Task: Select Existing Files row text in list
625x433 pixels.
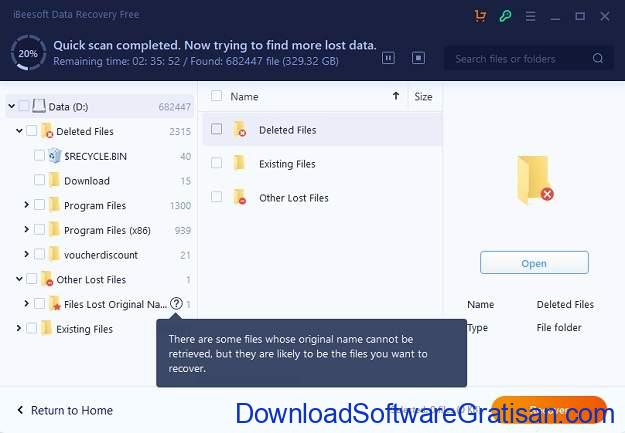Action: (x=287, y=164)
